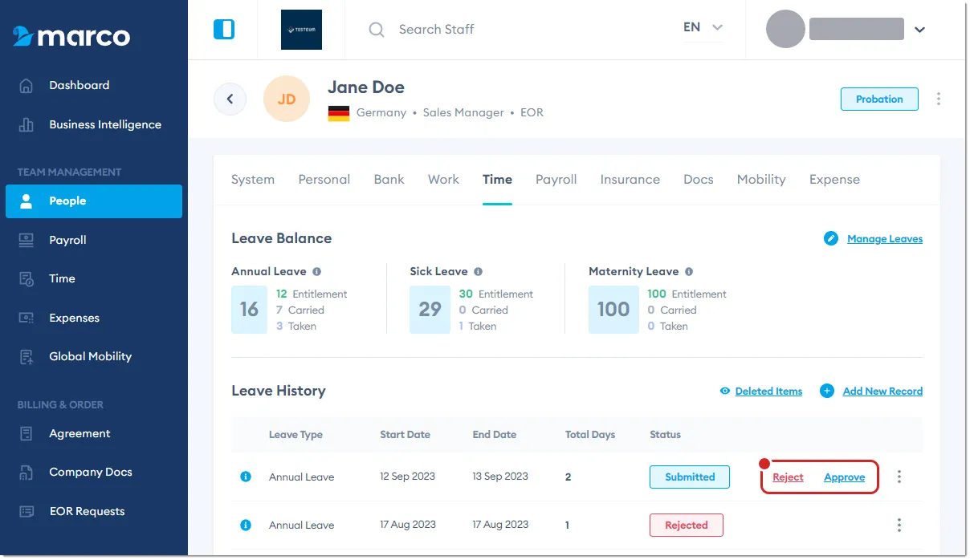Screen dimensions: 970x560
Task: Open Jane Doe's profile options menu
Action: point(939,99)
